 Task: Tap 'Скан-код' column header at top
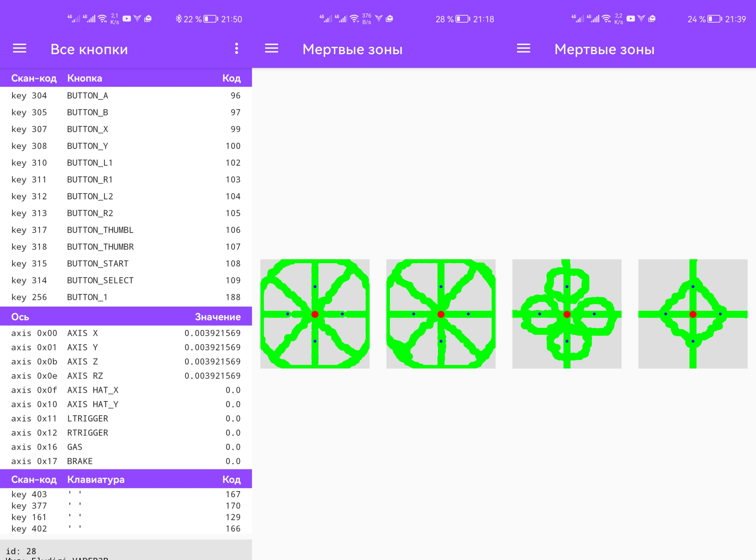(34, 78)
